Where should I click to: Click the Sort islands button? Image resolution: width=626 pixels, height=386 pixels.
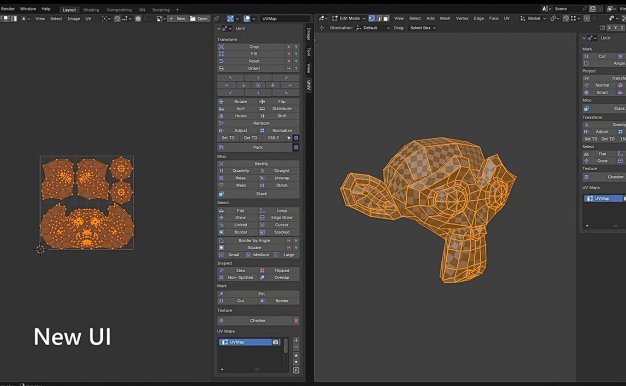click(238, 109)
